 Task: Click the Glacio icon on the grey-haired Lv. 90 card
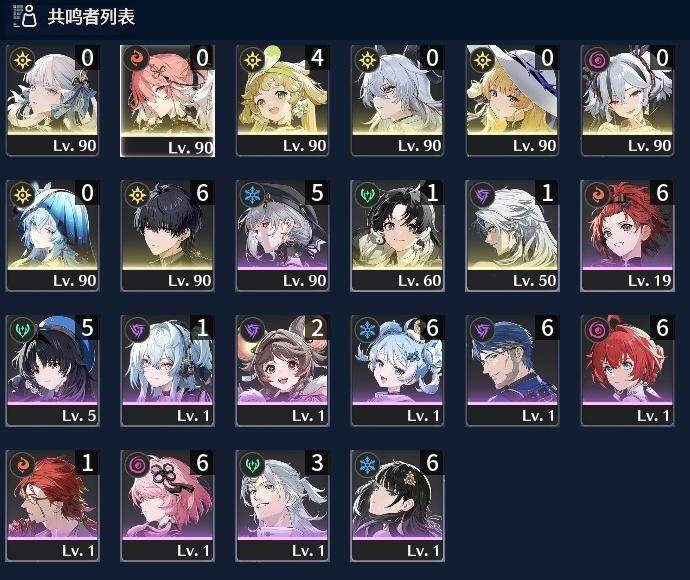pos(253,195)
